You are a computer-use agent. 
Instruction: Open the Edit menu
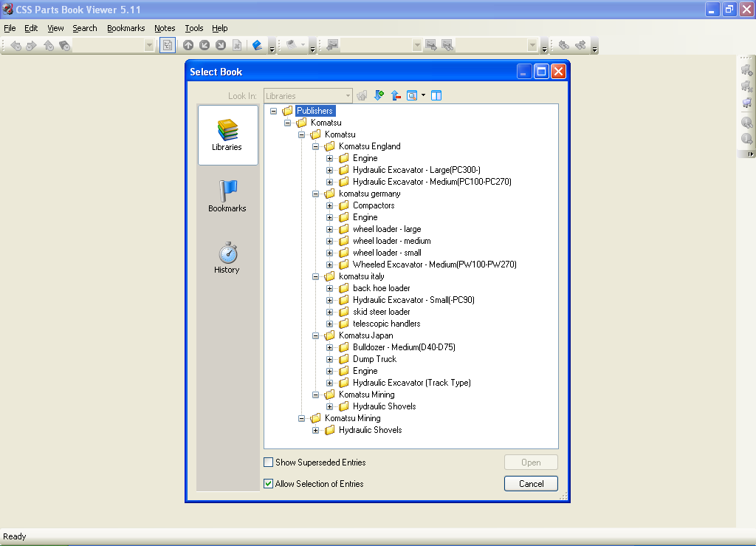(31, 28)
